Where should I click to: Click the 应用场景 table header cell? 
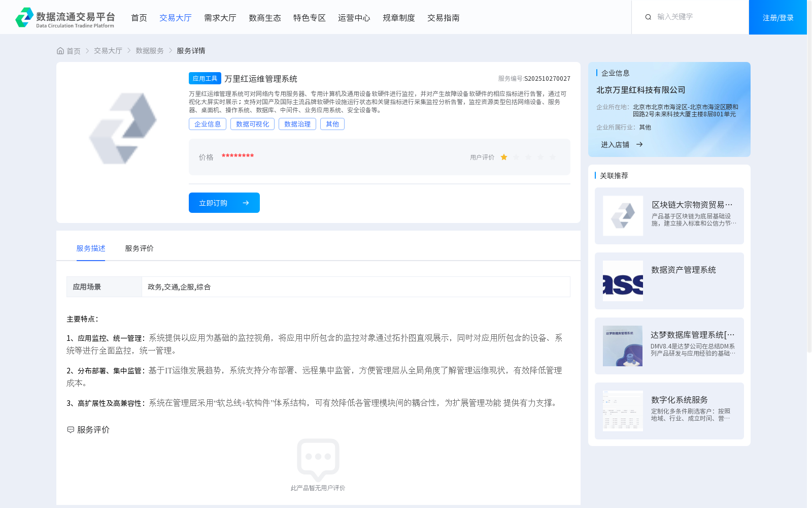pos(104,287)
